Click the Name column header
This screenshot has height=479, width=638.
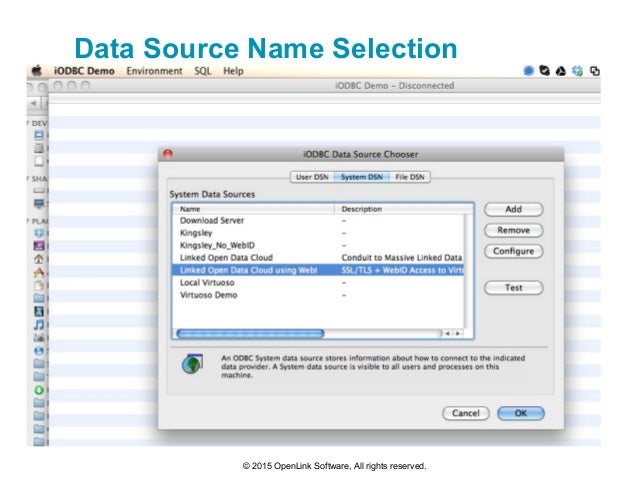254,209
